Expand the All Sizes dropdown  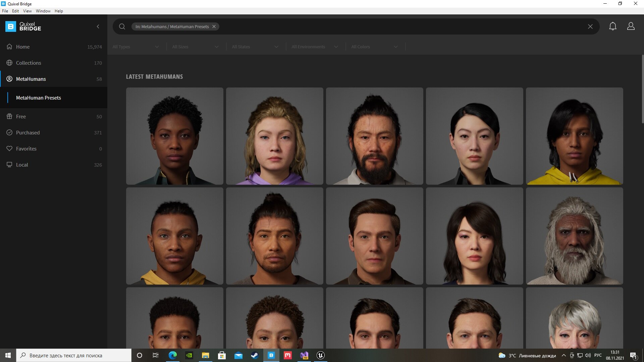196,47
